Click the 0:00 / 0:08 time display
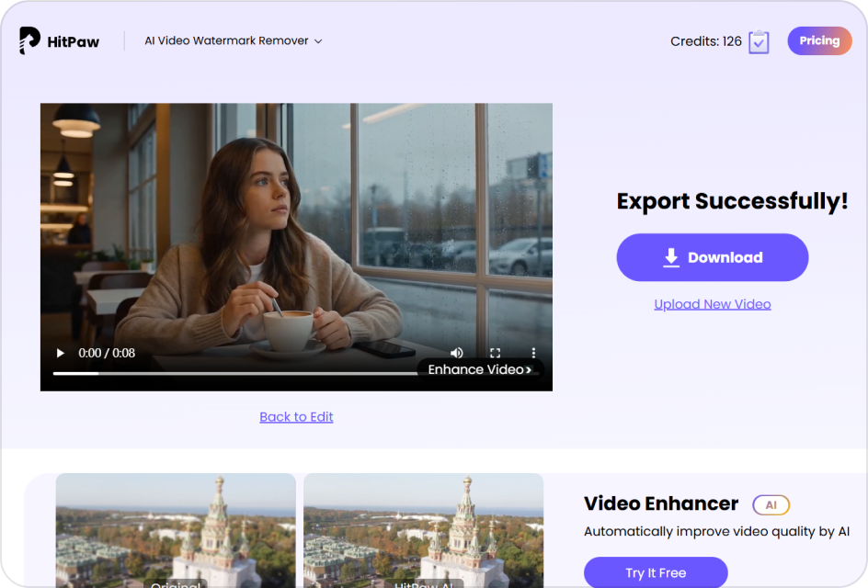The width and height of the screenshot is (868, 588). (107, 353)
